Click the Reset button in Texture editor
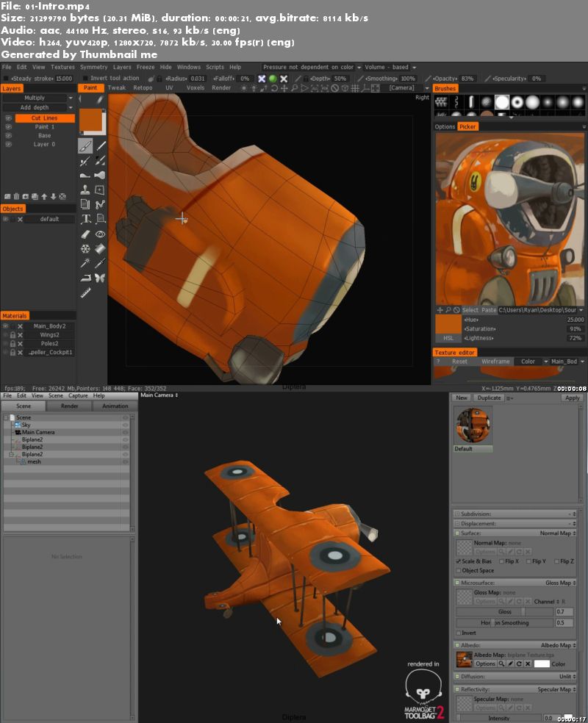This screenshot has height=723, width=588. click(459, 361)
